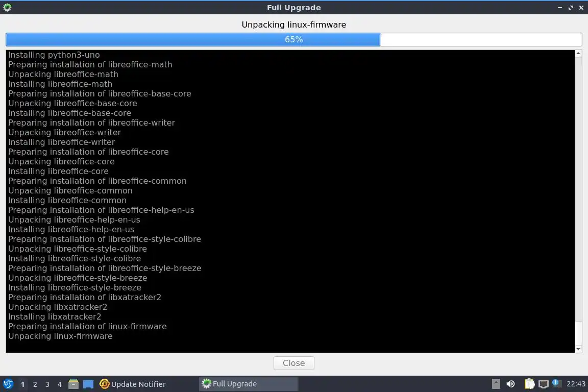Click 'Installing libreoffice-style-colibre' log line
This screenshot has height=392, width=588.
75,258
